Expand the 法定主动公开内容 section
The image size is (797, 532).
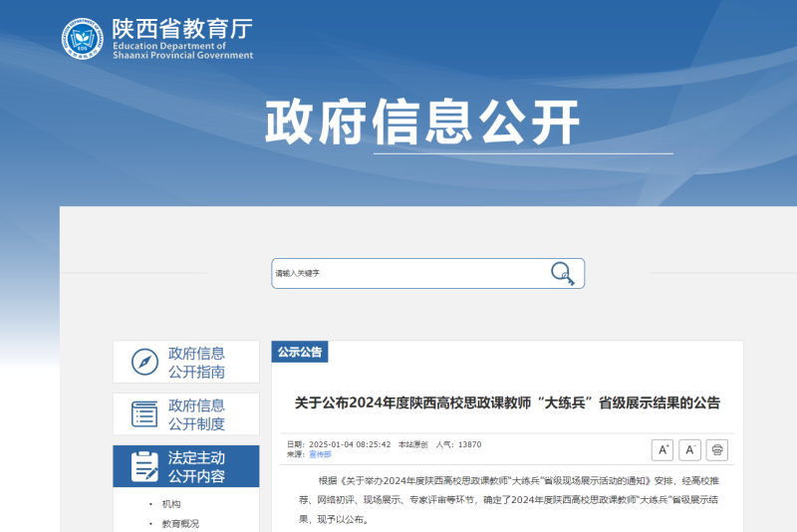pos(196,466)
